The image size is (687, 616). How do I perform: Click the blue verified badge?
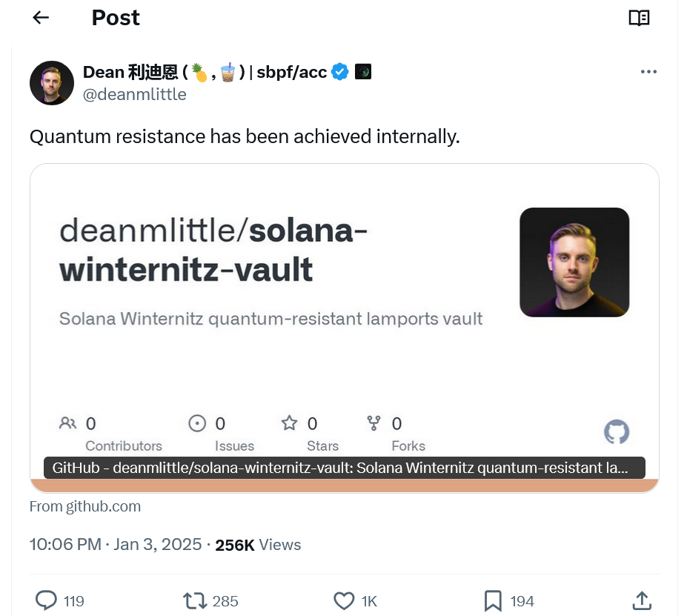click(339, 72)
